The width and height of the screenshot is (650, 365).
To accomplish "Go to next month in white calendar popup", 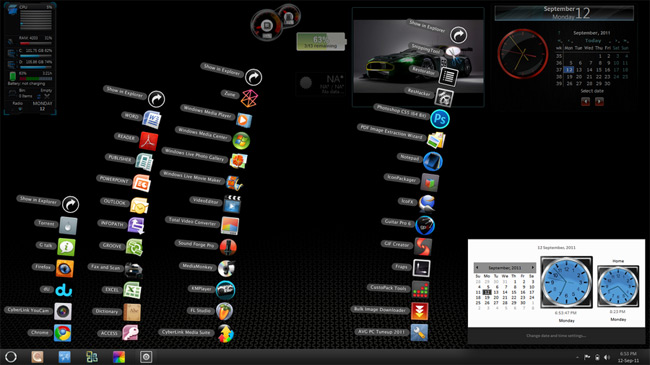I will click(x=532, y=268).
